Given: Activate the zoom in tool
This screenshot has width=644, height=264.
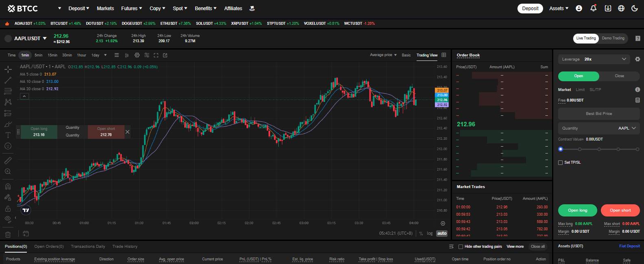Looking at the screenshot, I should click(8, 171).
